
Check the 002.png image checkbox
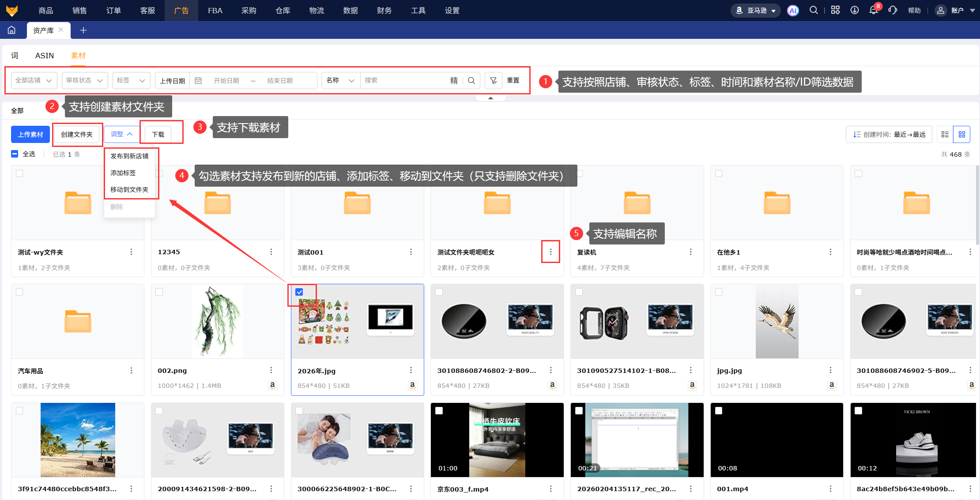pyautogui.click(x=159, y=292)
